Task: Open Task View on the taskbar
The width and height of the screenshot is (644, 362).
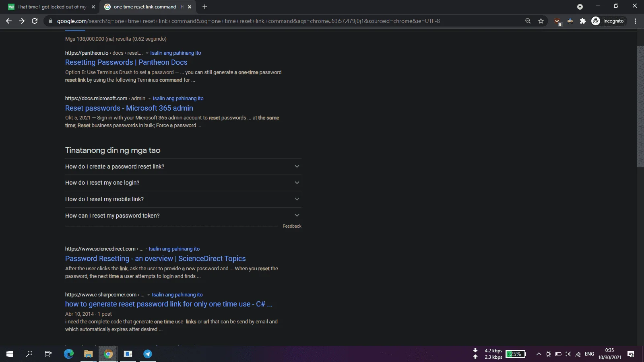Action: pos(48,354)
